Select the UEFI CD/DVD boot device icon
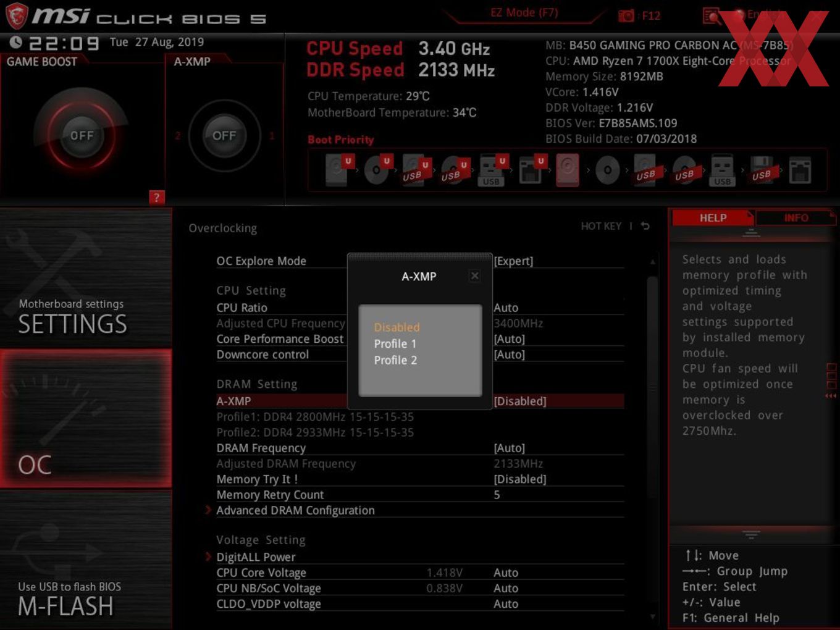This screenshot has width=840, height=630. (x=377, y=170)
